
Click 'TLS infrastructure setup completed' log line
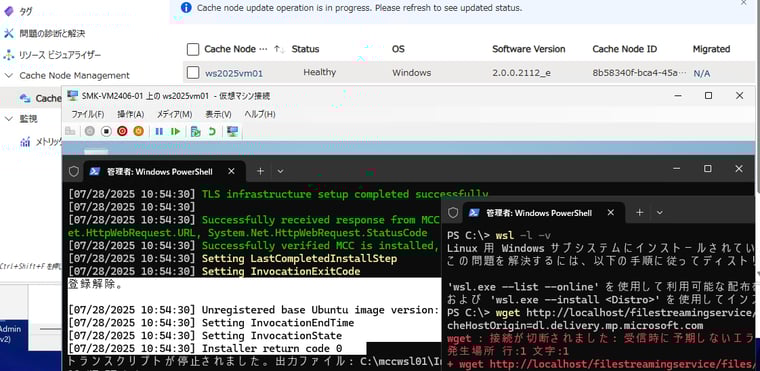[278, 194]
